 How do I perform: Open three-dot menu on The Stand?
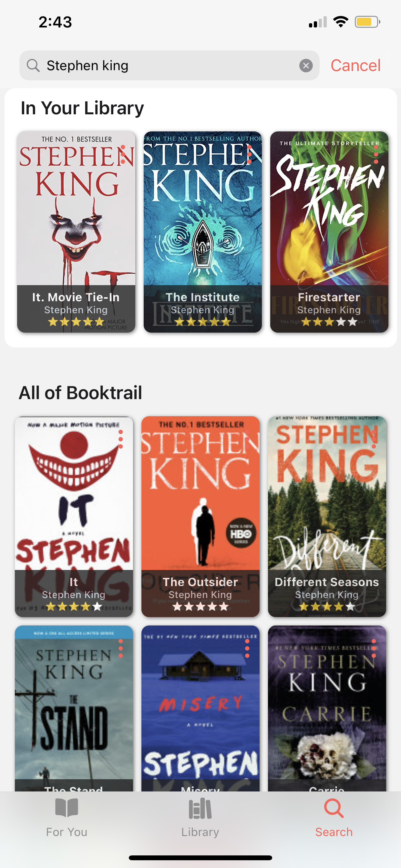121,648
